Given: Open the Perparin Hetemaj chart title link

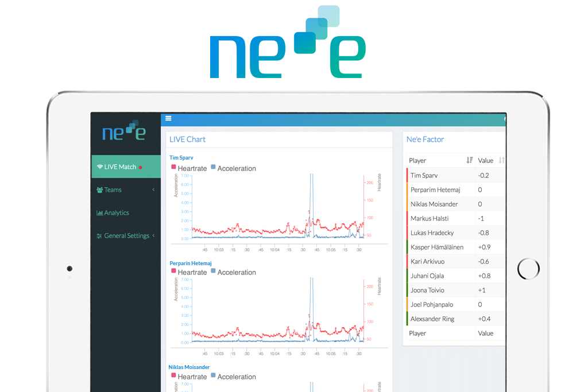Looking at the screenshot, I should (x=191, y=263).
